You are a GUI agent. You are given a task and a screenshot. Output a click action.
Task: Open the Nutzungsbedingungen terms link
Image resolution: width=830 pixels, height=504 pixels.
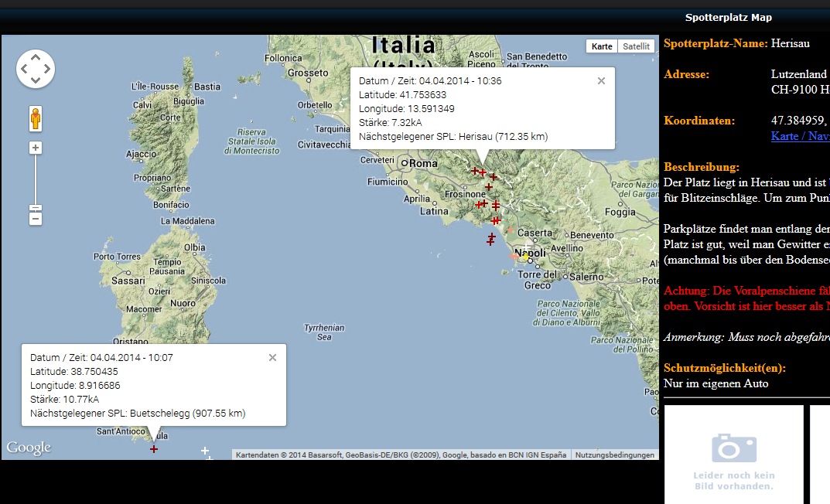click(614, 455)
